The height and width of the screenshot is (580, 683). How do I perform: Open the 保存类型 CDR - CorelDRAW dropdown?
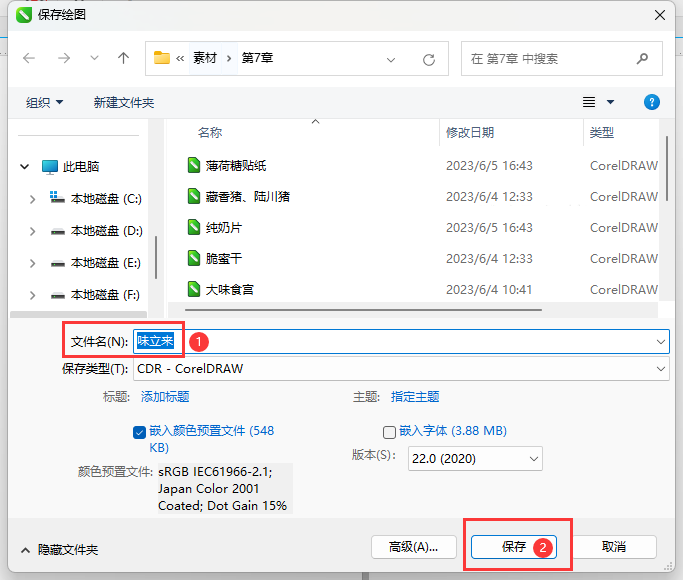(401, 369)
